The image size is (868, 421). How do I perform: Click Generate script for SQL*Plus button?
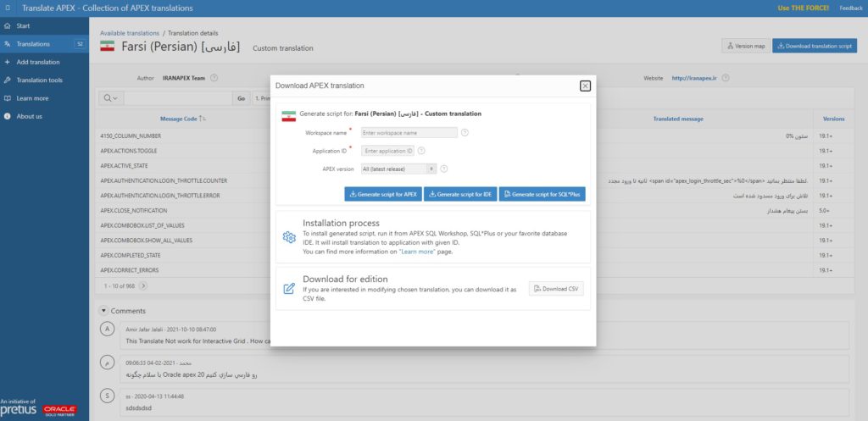(x=542, y=194)
